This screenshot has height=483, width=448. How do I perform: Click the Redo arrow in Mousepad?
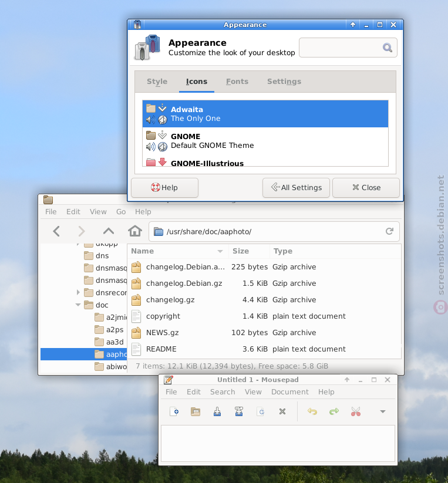click(334, 411)
